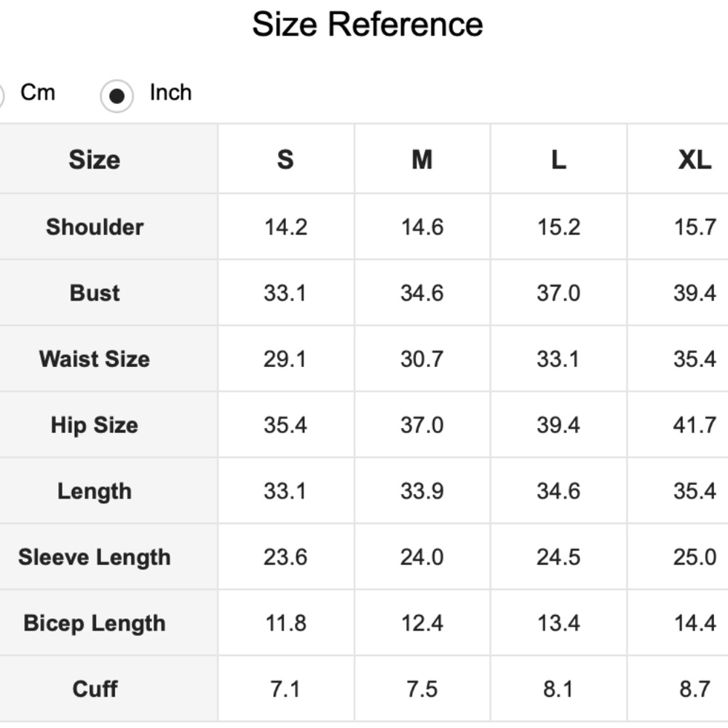Click the Cuff row label
728x728 pixels.
pyautogui.click(x=95, y=689)
